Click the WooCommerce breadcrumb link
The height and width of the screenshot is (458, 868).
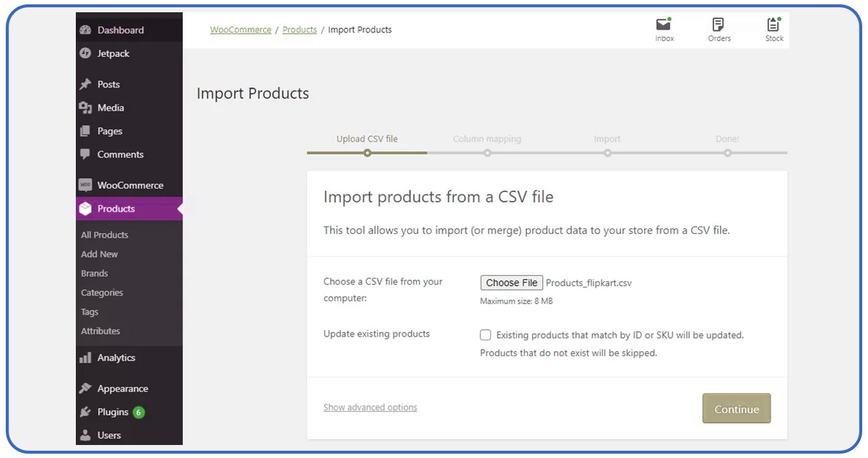pyautogui.click(x=240, y=30)
